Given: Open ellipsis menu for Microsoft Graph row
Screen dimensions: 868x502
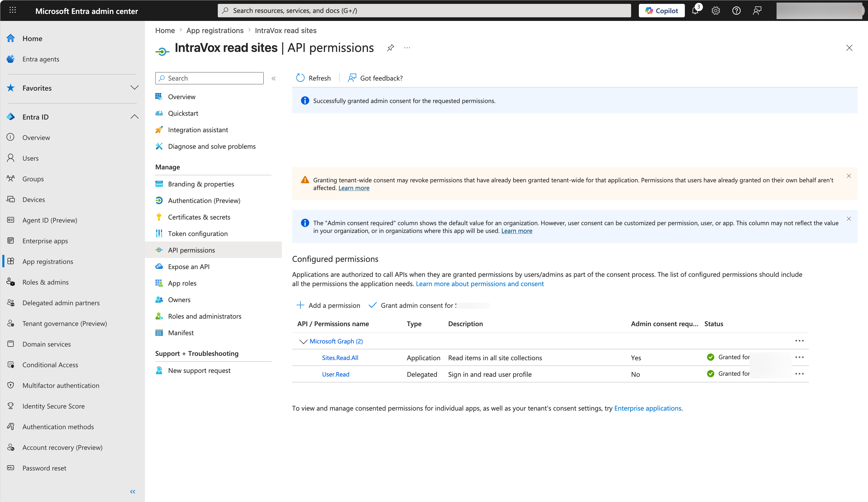Looking at the screenshot, I should [800, 341].
